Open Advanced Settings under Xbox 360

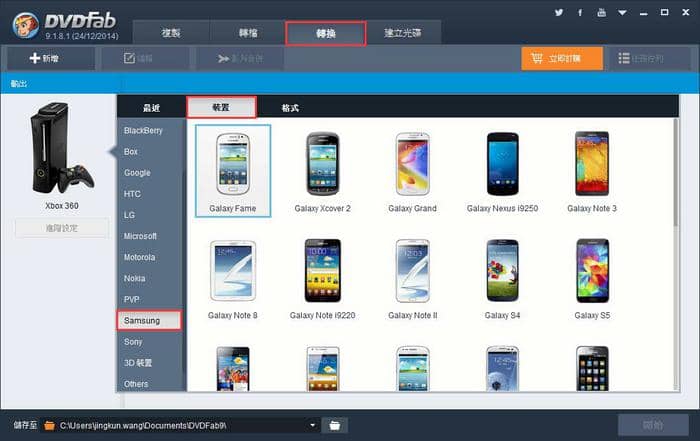pyautogui.click(x=62, y=228)
